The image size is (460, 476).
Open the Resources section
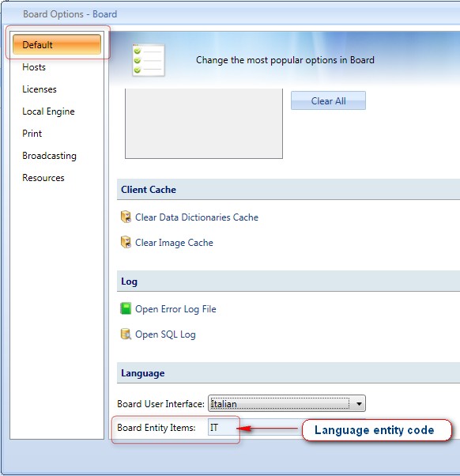coord(43,178)
